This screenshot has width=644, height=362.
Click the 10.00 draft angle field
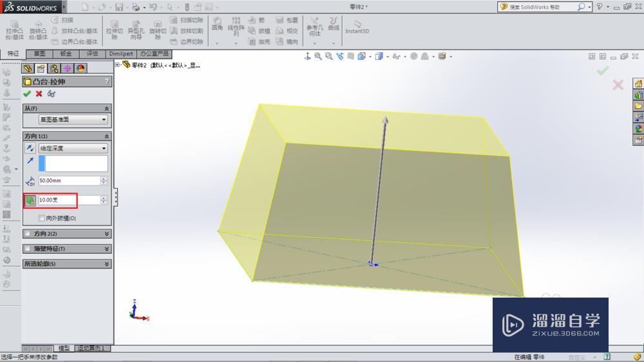pos(69,200)
